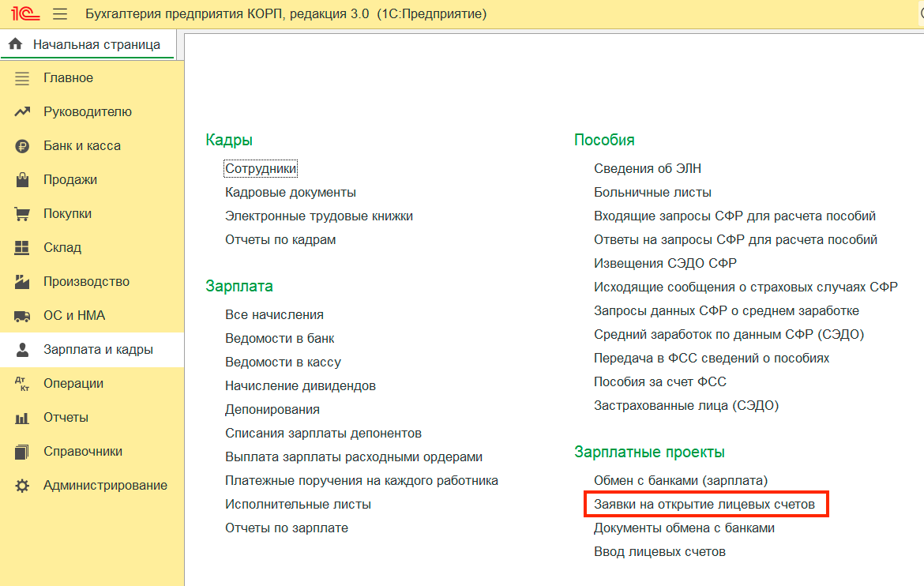
Task: Open the Сотрудники list link
Action: point(261,169)
